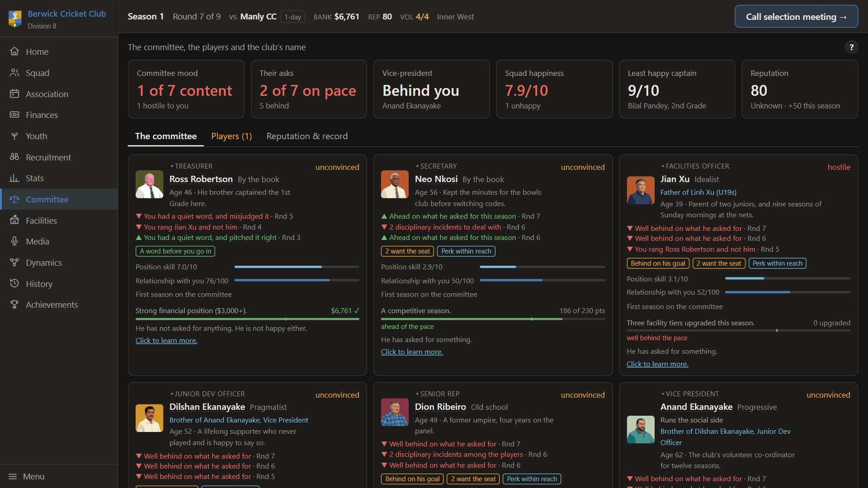This screenshot has width=868, height=488.
Task: Click learn more under Ross Robertson
Action: (166, 340)
